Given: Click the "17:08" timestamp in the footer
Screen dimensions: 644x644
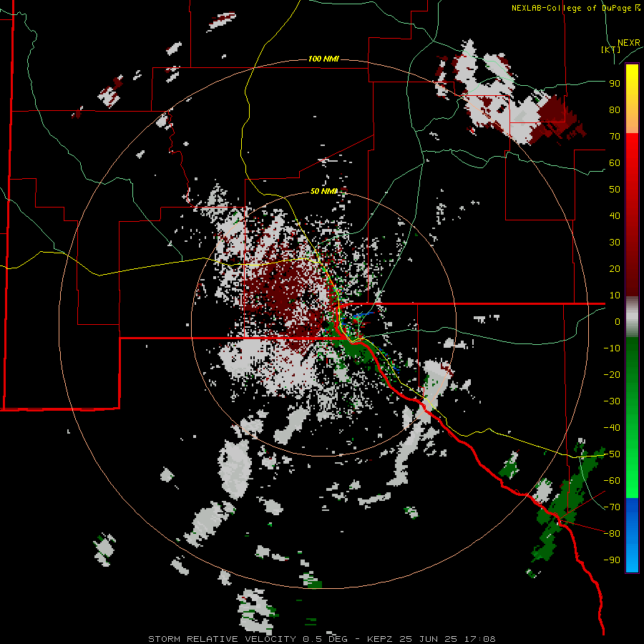Looking at the screenshot, I should [479, 639].
